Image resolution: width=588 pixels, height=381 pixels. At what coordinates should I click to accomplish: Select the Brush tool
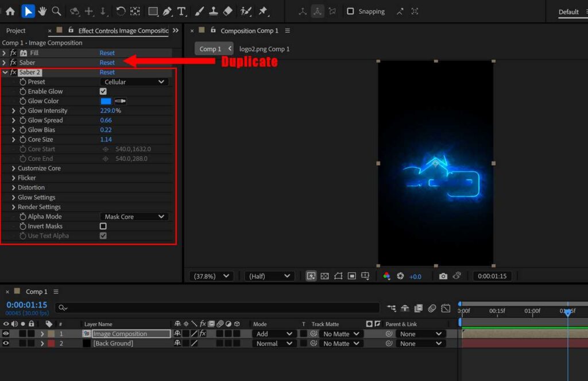click(199, 11)
